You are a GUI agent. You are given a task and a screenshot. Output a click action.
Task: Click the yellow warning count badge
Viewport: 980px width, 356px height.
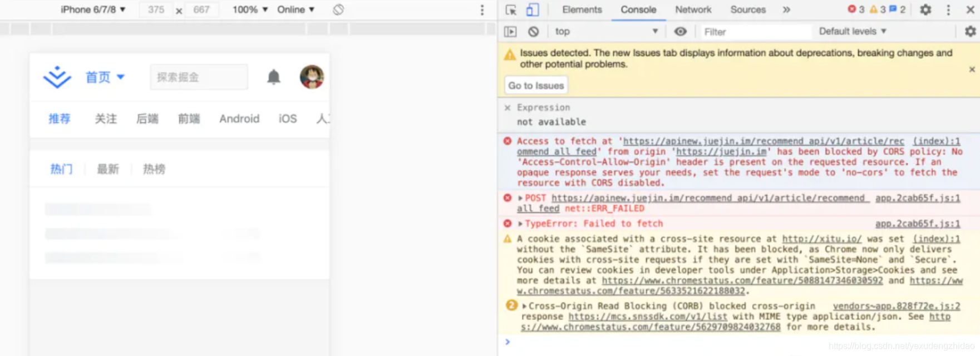tap(878, 9)
